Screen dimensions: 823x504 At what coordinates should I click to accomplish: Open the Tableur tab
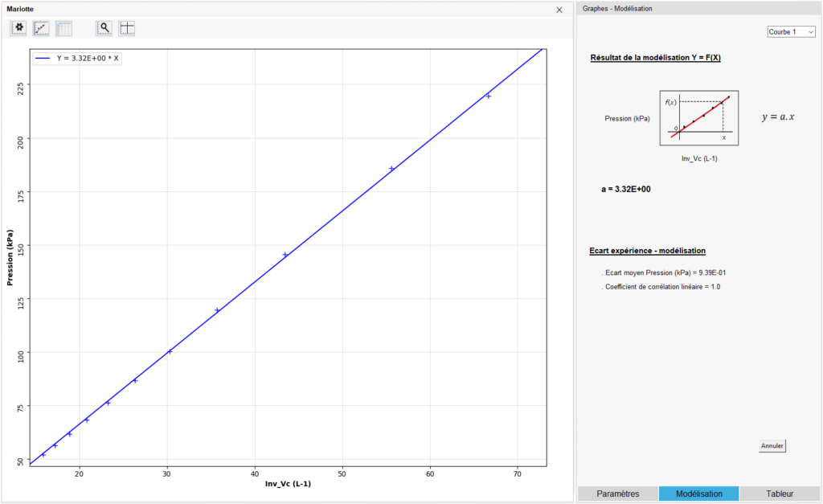(779, 494)
